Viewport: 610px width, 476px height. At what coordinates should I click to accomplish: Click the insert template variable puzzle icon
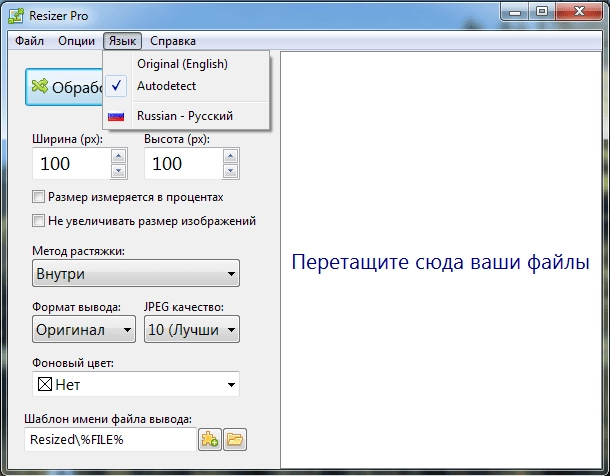click(x=210, y=439)
